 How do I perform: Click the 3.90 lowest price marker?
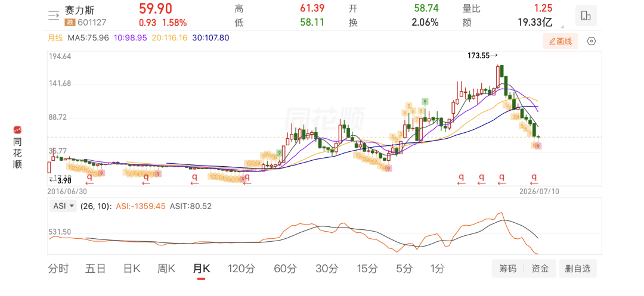[60, 180]
